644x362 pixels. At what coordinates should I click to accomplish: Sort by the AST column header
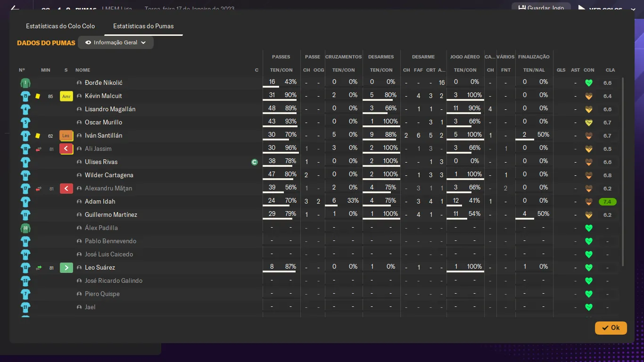click(x=575, y=70)
